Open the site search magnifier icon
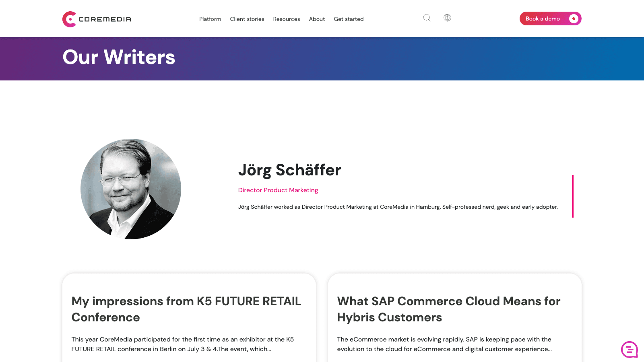Viewport: 644px width, 362px height. coord(427,18)
